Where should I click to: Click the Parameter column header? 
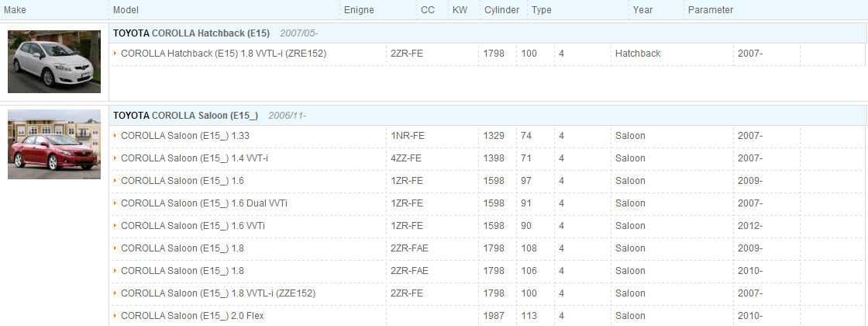tap(711, 10)
